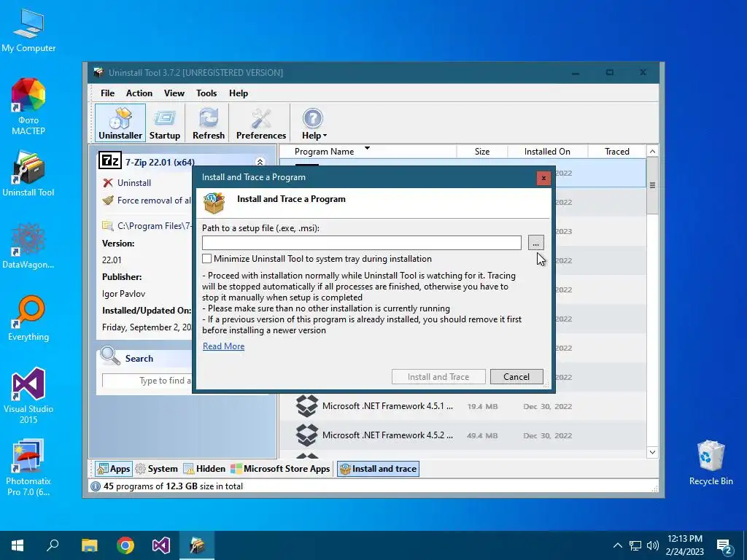Open Preferences from the toolbar
This screenshot has width=747, height=560.
pyautogui.click(x=261, y=123)
